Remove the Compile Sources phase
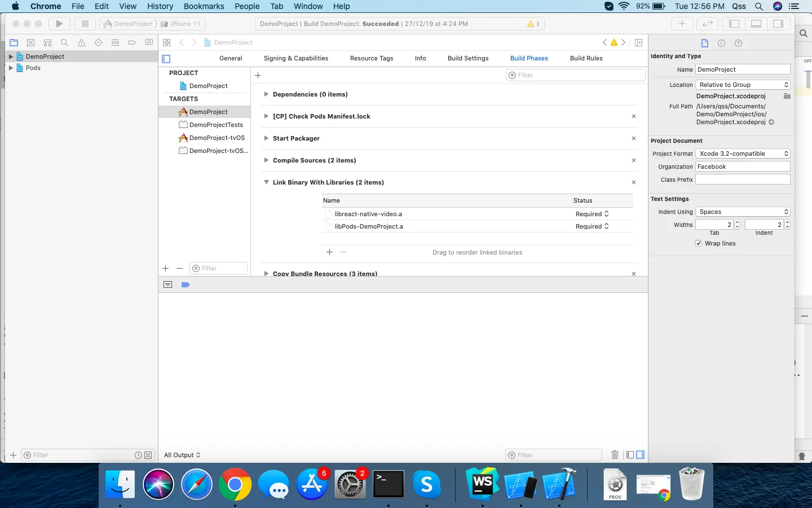812x508 pixels. point(634,160)
